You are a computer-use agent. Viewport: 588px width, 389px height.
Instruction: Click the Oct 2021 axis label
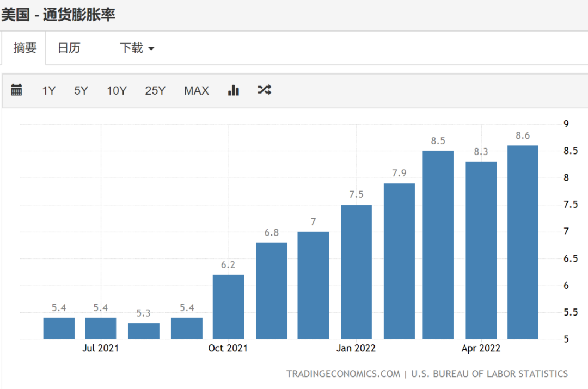[x=228, y=348]
